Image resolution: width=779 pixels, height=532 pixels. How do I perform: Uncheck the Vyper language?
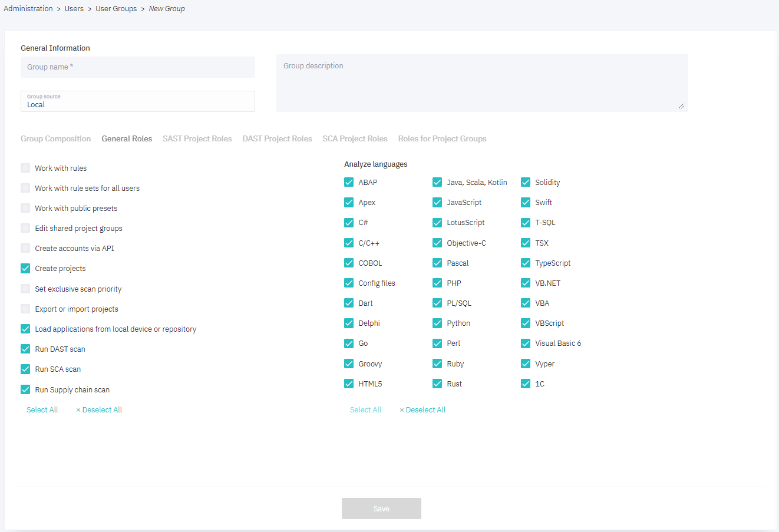coord(526,364)
